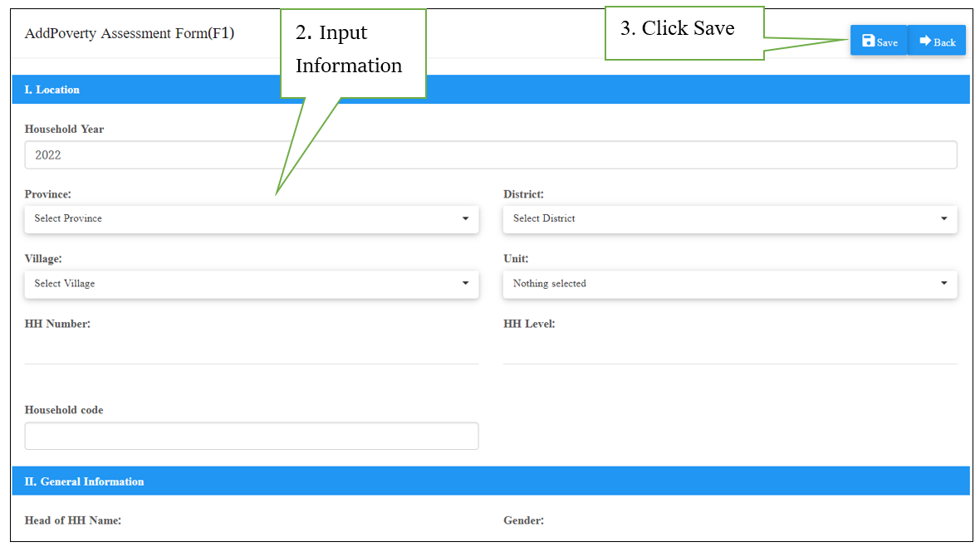Click the Back button
This screenshot has width=980, height=547.
click(937, 40)
